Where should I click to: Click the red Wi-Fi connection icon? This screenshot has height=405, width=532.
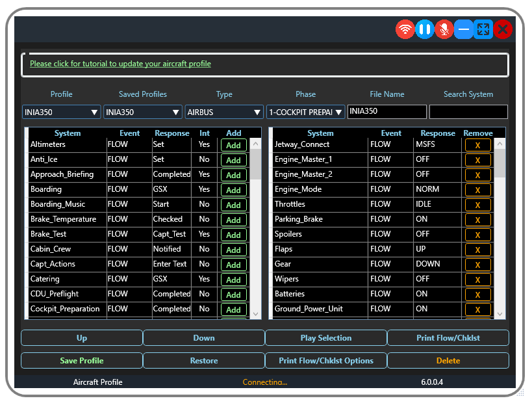405,29
